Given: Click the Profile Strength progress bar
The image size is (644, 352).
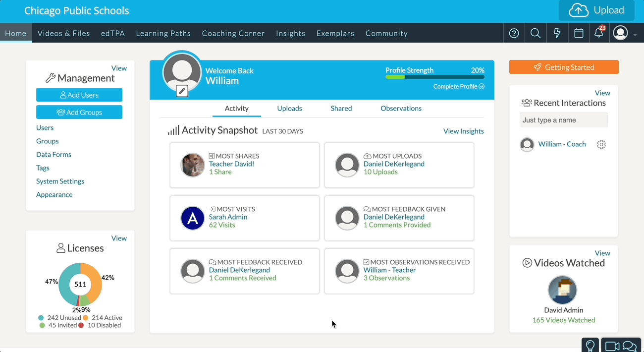Looking at the screenshot, I should pyautogui.click(x=434, y=77).
